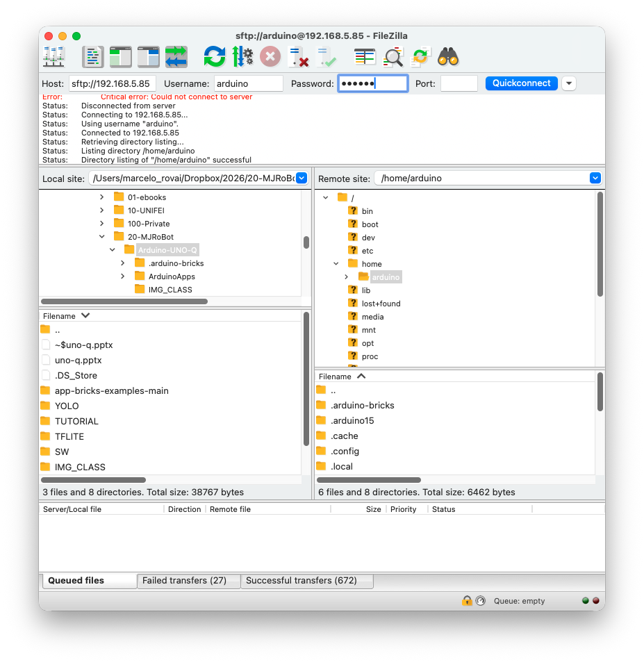Collapse the Arduino-UNO-Q folder
The width and height of the screenshot is (644, 662).
[x=113, y=250]
